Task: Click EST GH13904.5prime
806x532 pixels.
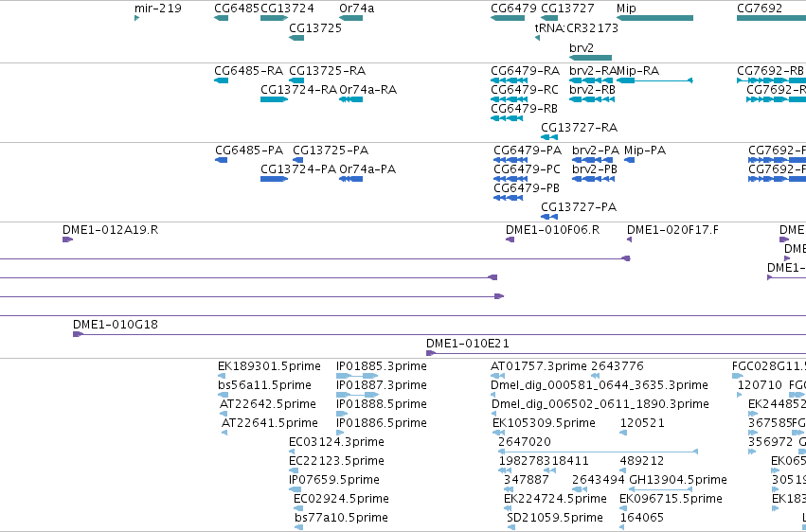Action: [x=678, y=480]
